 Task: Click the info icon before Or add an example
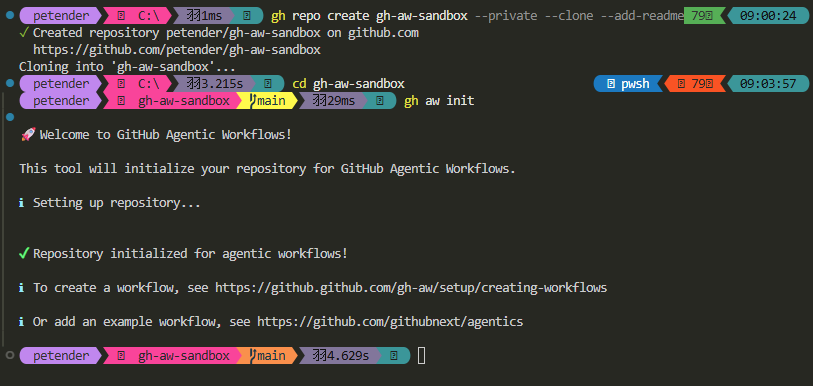[21, 322]
